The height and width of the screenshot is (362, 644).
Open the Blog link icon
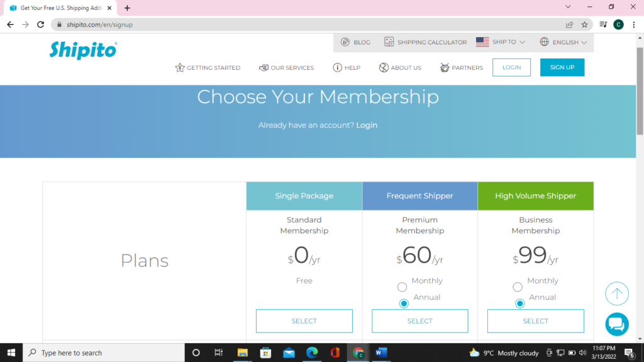345,42
